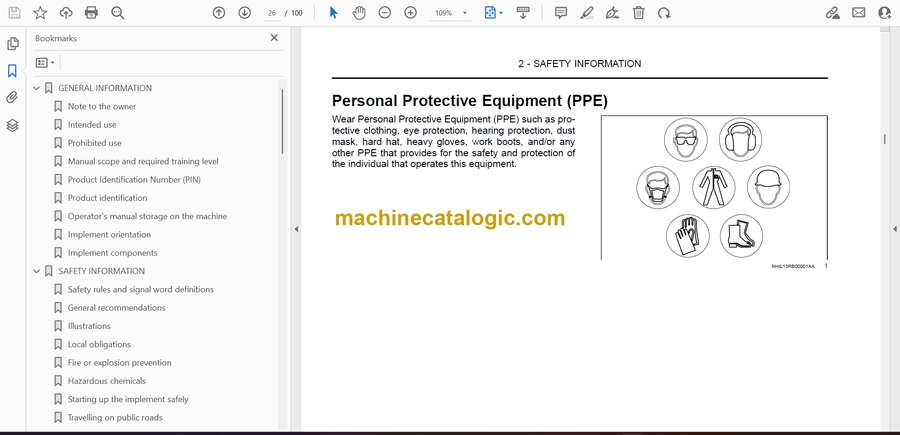Jump to Intended use bookmark
This screenshot has height=435, width=900.
tap(92, 125)
